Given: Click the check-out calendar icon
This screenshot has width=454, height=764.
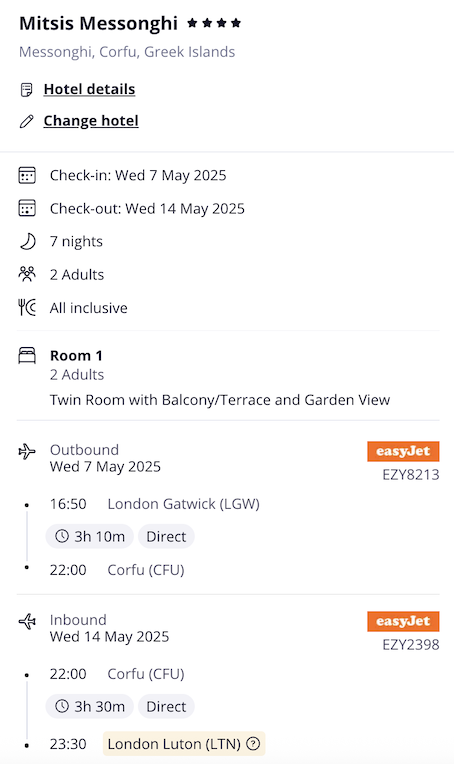Looking at the screenshot, I should point(27,208).
